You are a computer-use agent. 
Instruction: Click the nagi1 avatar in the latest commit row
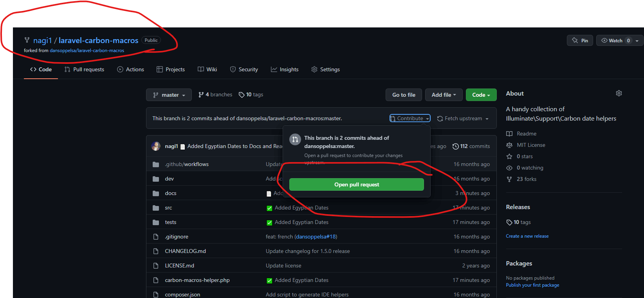tap(156, 146)
